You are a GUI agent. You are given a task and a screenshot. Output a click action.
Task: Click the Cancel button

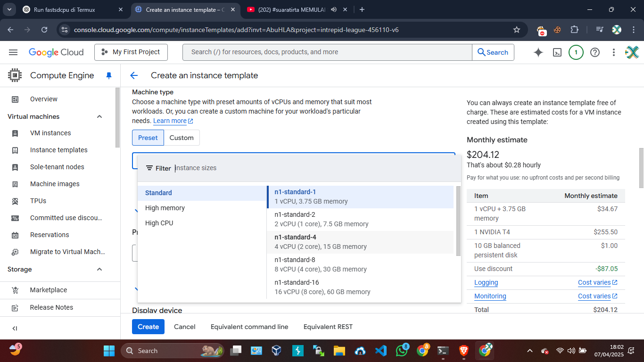[x=184, y=327]
